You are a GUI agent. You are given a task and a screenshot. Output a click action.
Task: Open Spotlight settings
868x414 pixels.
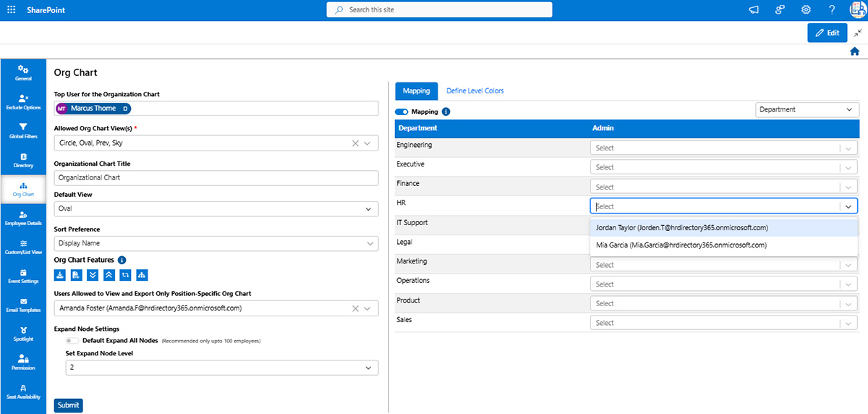click(x=23, y=334)
